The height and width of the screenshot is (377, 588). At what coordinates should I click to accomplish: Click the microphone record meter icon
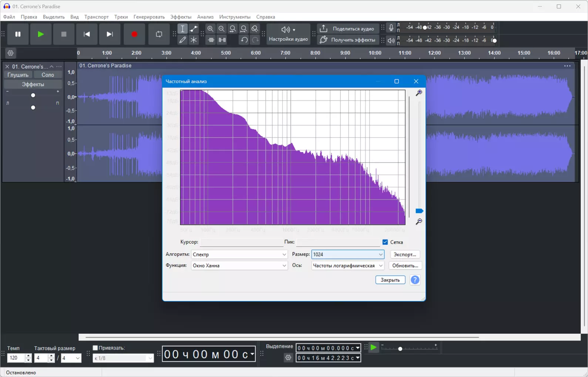(x=391, y=27)
